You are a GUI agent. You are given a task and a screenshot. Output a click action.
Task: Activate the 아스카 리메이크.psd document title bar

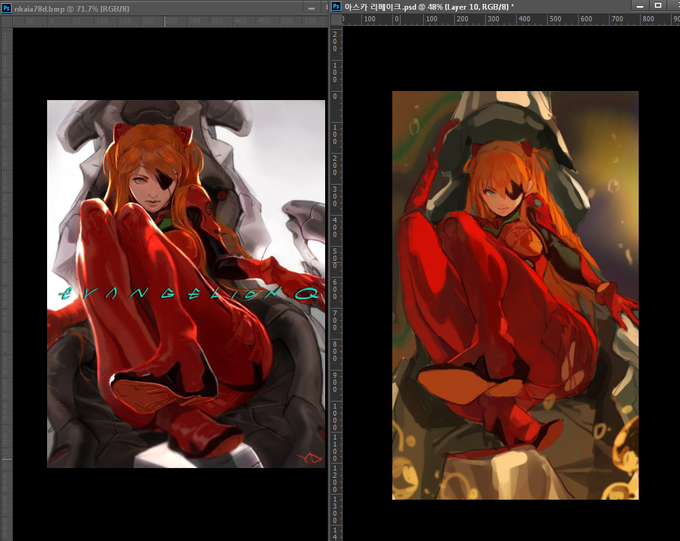point(505,7)
